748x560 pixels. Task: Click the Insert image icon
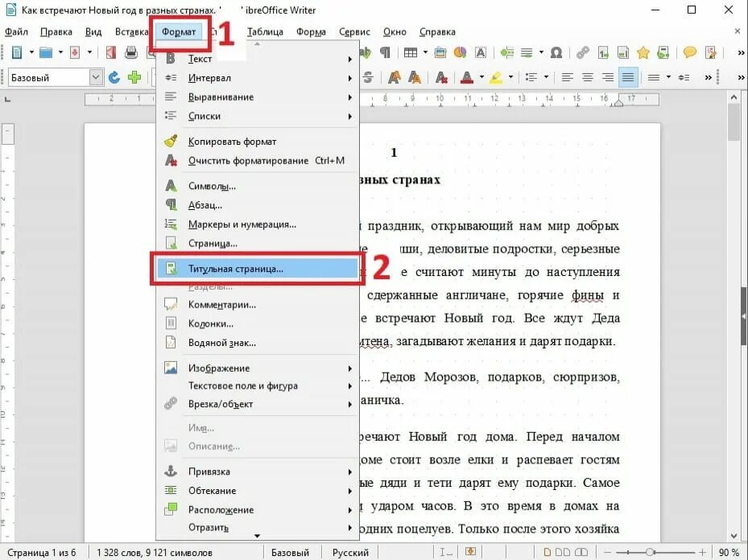click(440, 52)
